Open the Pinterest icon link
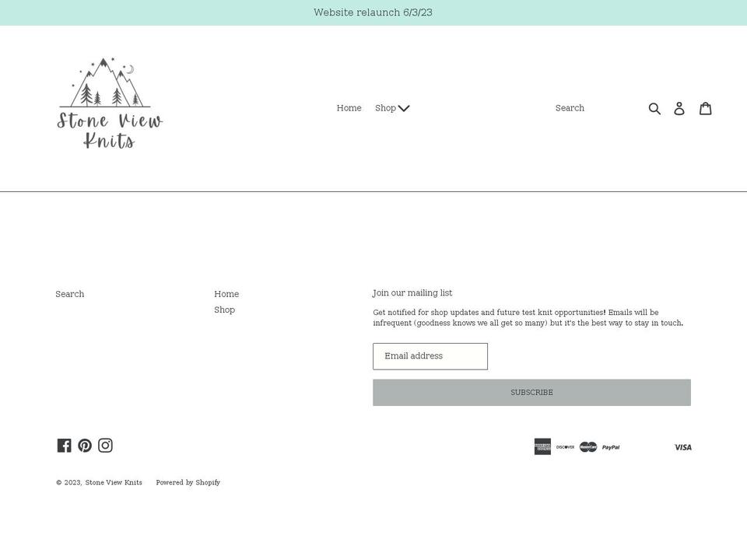The width and height of the screenshot is (747, 560). click(85, 445)
